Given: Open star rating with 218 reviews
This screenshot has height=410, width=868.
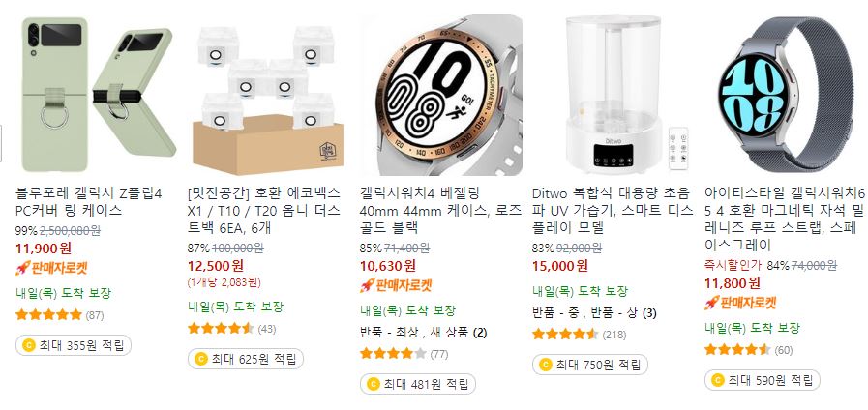Looking at the screenshot, I should click(x=577, y=335).
